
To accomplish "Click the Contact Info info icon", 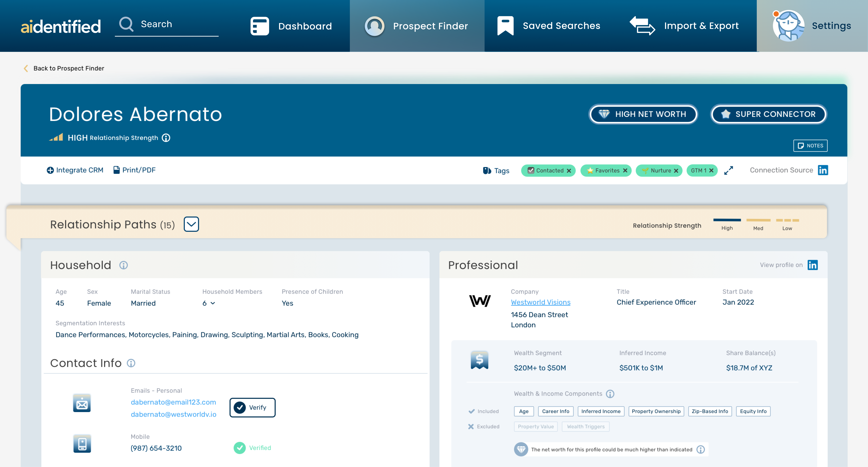I will coord(131,363).
